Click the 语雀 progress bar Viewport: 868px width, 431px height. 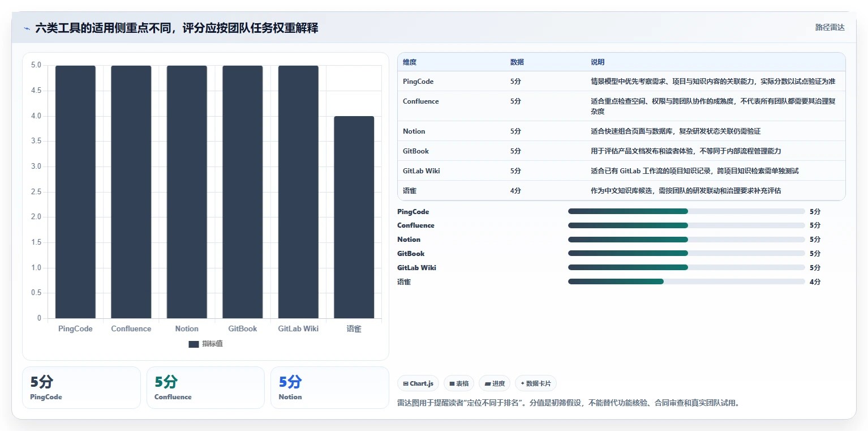click(686, 281)
